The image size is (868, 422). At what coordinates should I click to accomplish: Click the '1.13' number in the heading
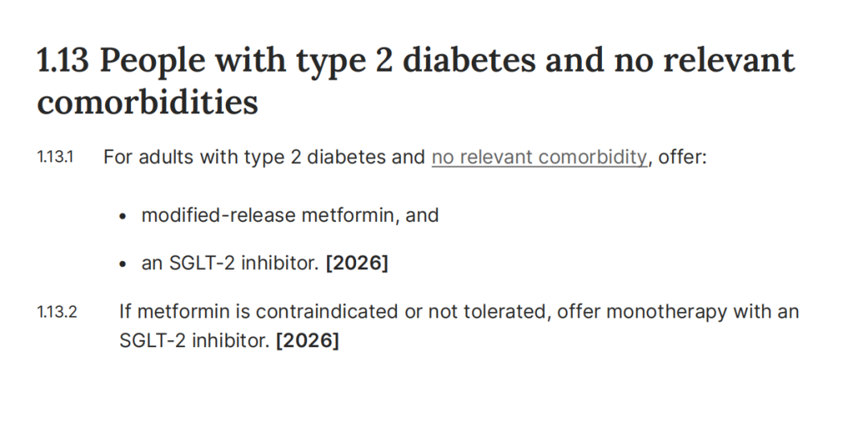pos(62,61)
